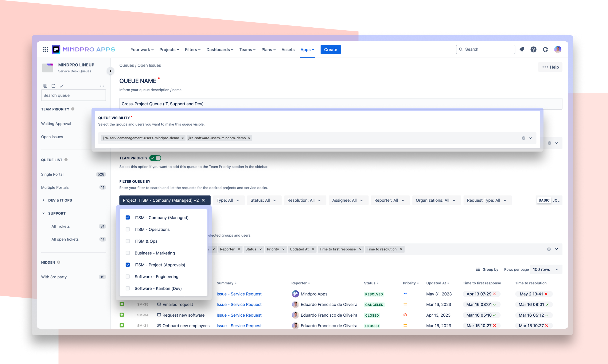Remove the Time to resolution column tag
This screenshot has width=608, height=364.
click(x=401, y=249)
